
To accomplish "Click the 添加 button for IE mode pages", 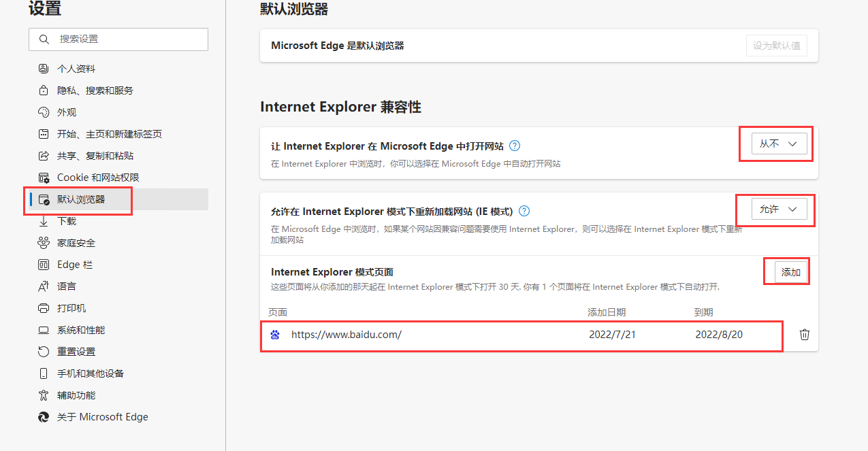I will point(791,272).
